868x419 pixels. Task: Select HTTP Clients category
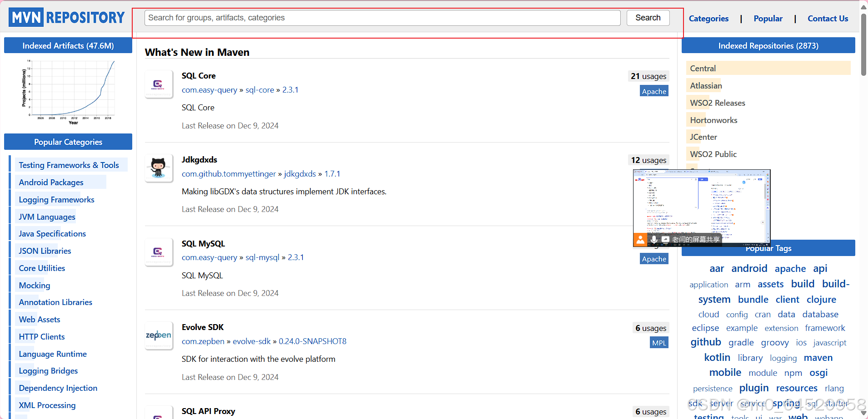pos(42,337)
